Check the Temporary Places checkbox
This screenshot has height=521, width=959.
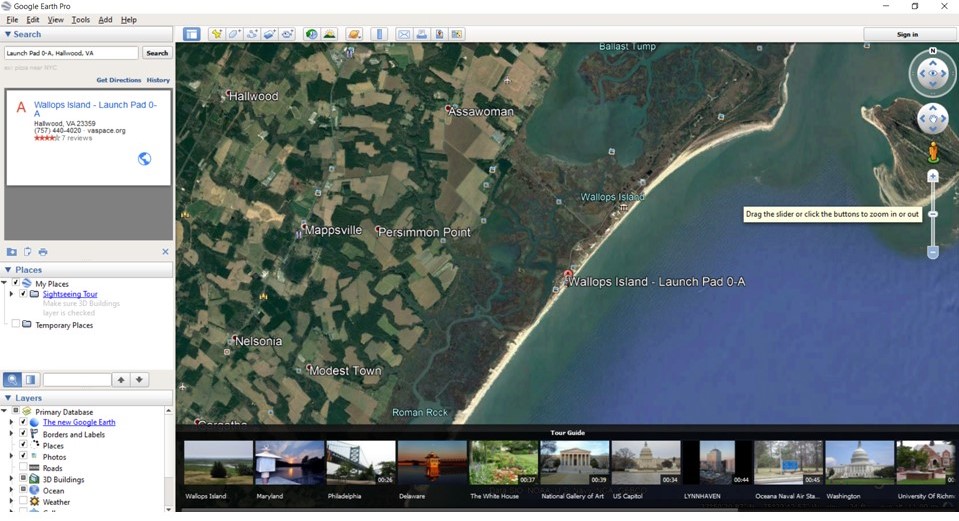[16, 324]
